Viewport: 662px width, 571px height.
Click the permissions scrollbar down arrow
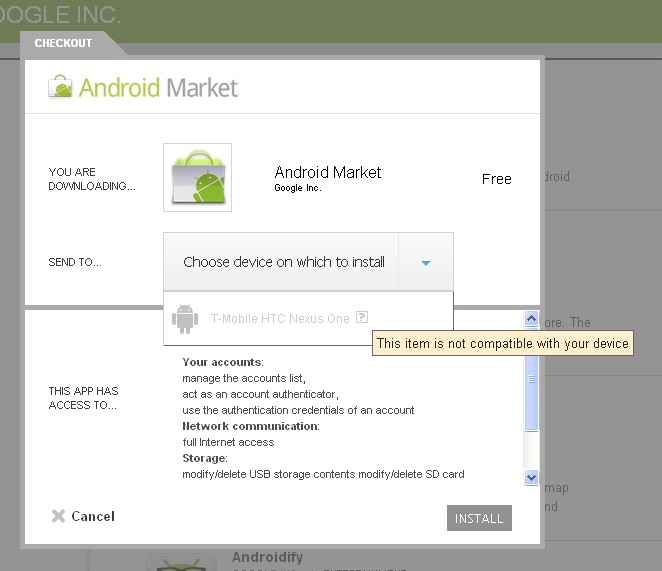coord(531,477)
